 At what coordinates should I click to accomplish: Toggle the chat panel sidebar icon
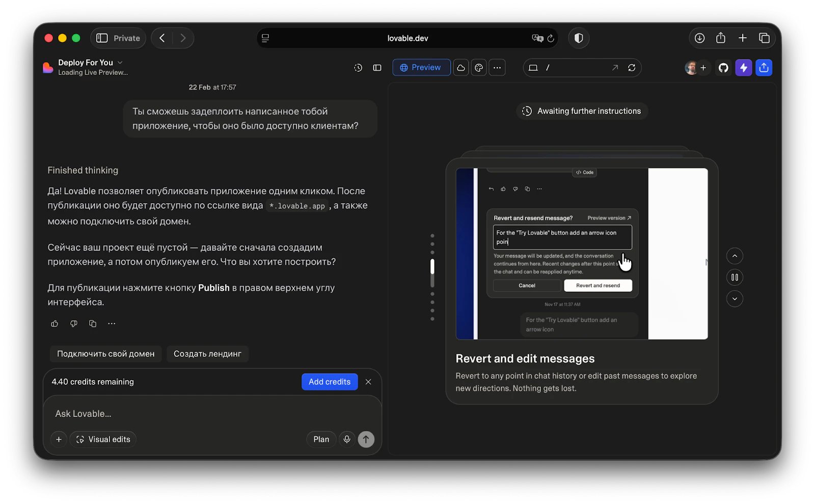pyautogui.click(x=377, y=68)
